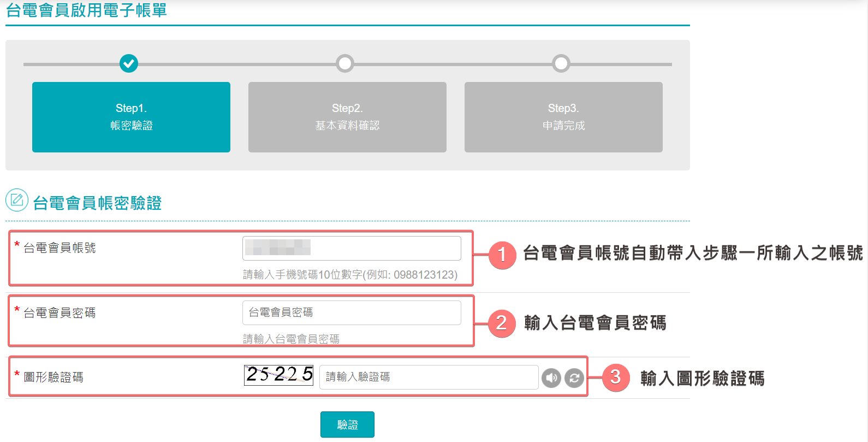Click the edit pencil icon beside 台電會員帳密驗證

17,200
